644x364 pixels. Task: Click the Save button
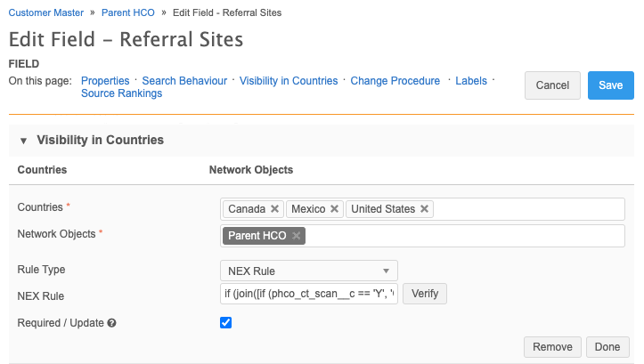point(610,85)
